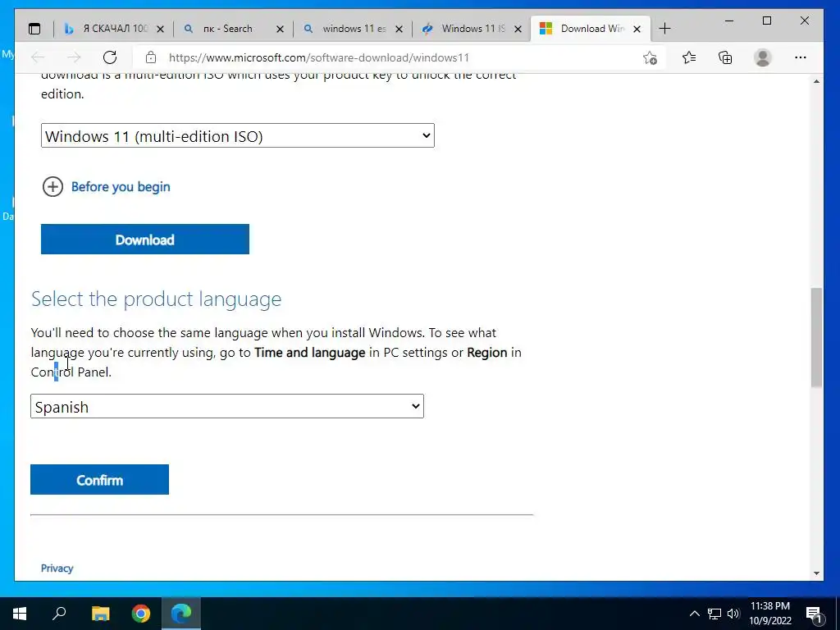Open the Windows 11 multi-edition ISO dropdown
The height and width of the screenshot is (630, 840).
tap(238, 135)
